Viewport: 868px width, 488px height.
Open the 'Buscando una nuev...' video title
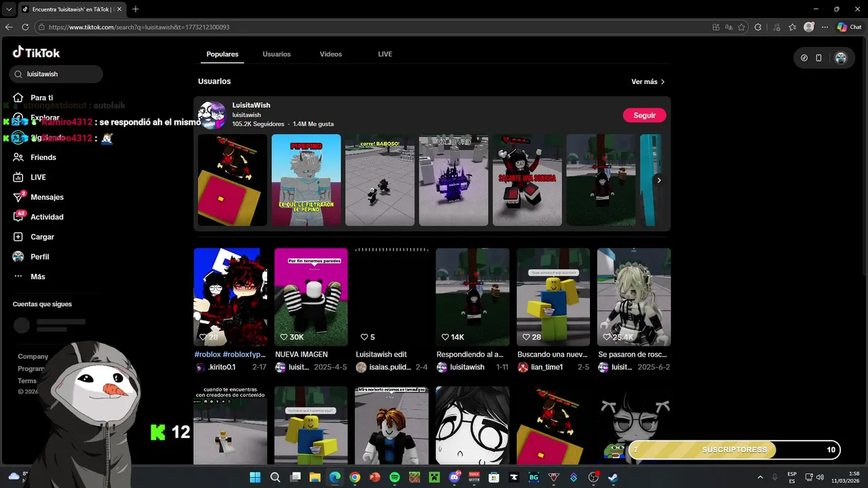pyautogui.click(x=553, y=354)
